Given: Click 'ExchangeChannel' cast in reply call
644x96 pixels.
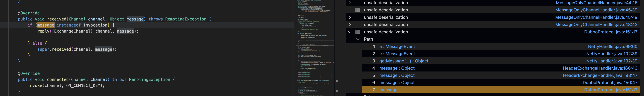Looking at the screenshot, I should pos(72,31).
